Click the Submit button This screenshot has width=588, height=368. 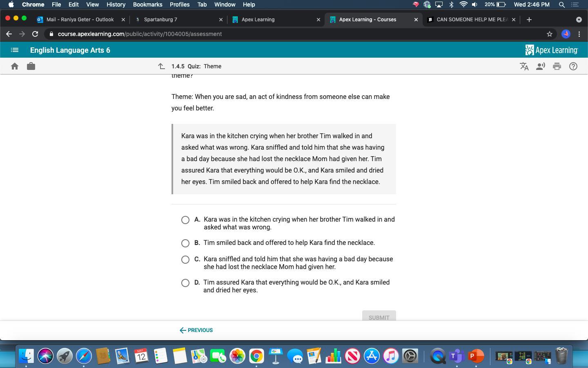tap(379, 316)
